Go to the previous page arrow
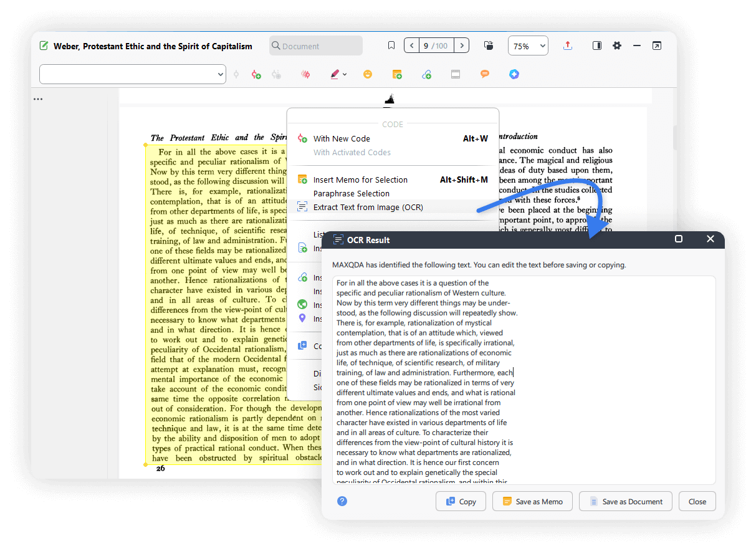Viewport: 756px width, 551px height. click(411, 46)
